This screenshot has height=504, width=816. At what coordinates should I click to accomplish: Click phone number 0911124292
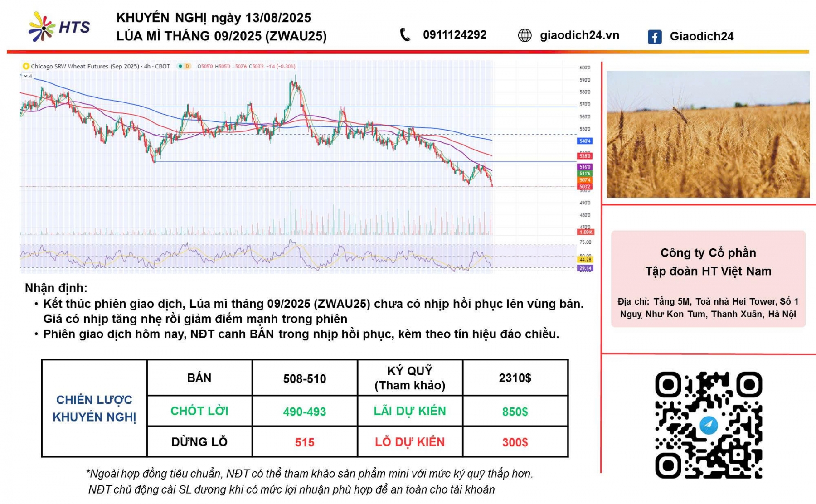click(x=455, y=35)
